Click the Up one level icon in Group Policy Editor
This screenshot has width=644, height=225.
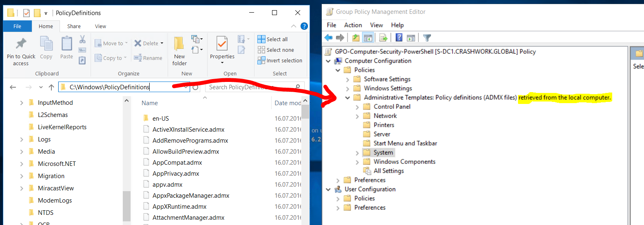point(356,38)
